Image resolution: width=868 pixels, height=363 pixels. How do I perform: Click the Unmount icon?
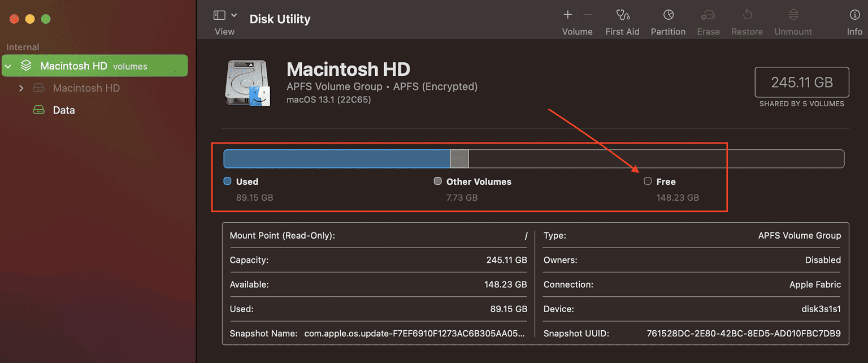pyautogui.click(x=792, y=20)
